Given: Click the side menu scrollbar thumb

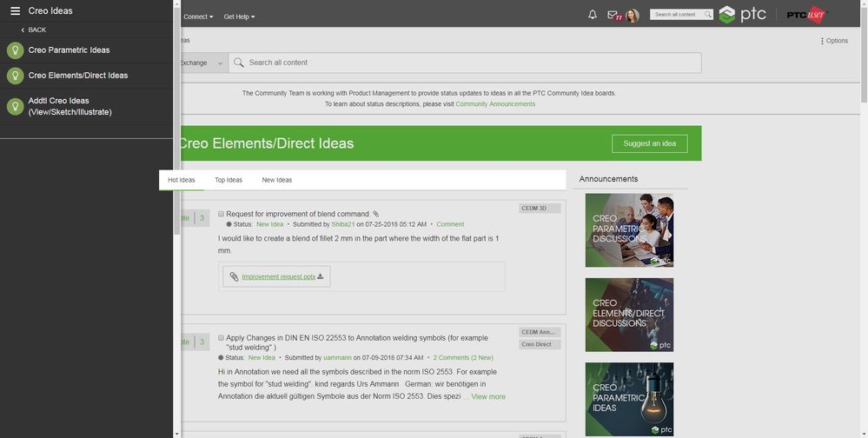Looking at the screenshot, I should [177, 121].
